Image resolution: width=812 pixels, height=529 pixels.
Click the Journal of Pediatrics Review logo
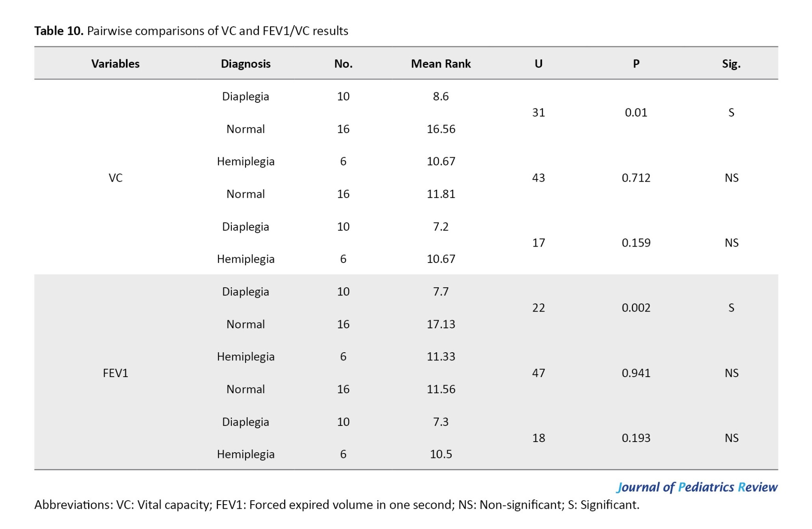(697, 487)
